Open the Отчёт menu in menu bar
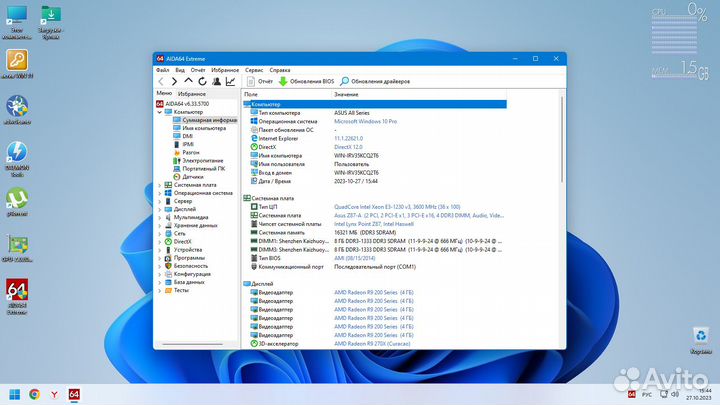 [198, 70]
